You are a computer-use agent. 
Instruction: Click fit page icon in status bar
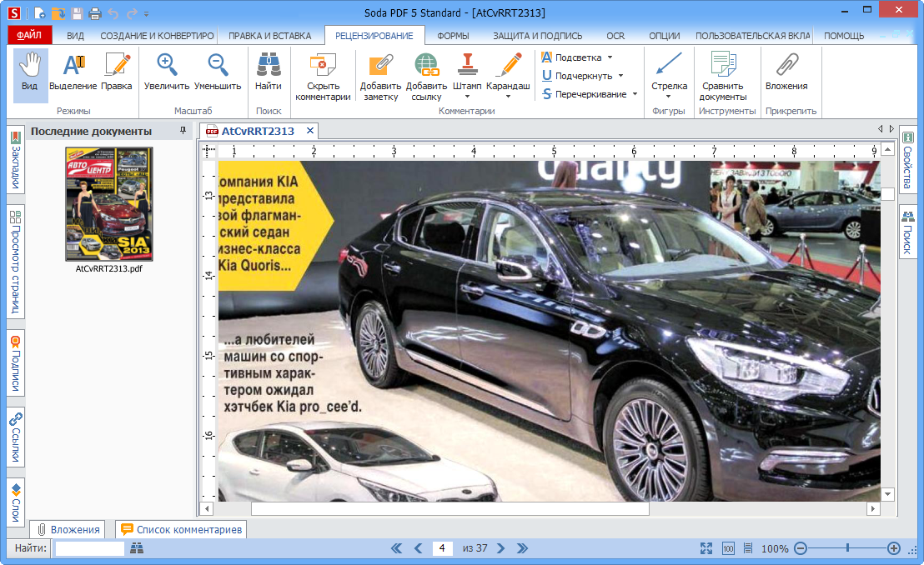706,548
